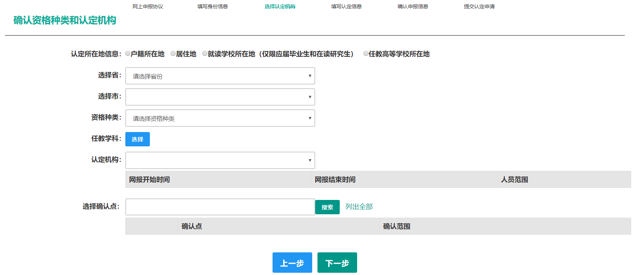Expand the 选择市 city dropdown

pos(220,97)
